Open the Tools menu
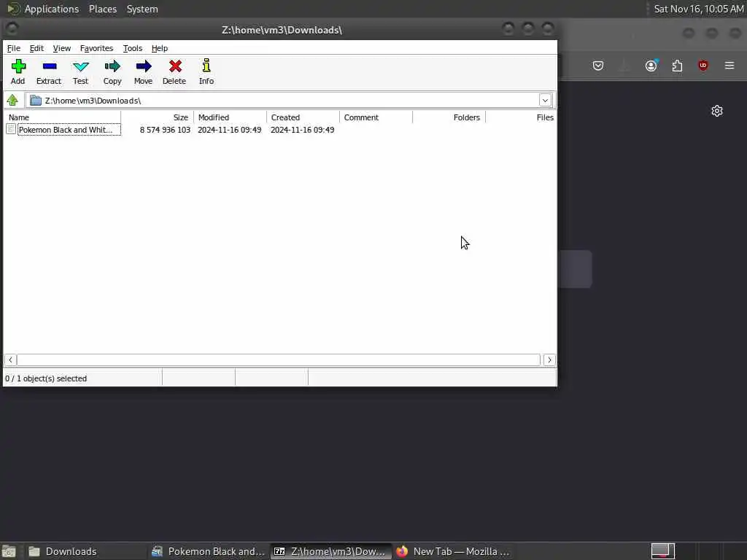747x560 pixels. pos(133,48)
